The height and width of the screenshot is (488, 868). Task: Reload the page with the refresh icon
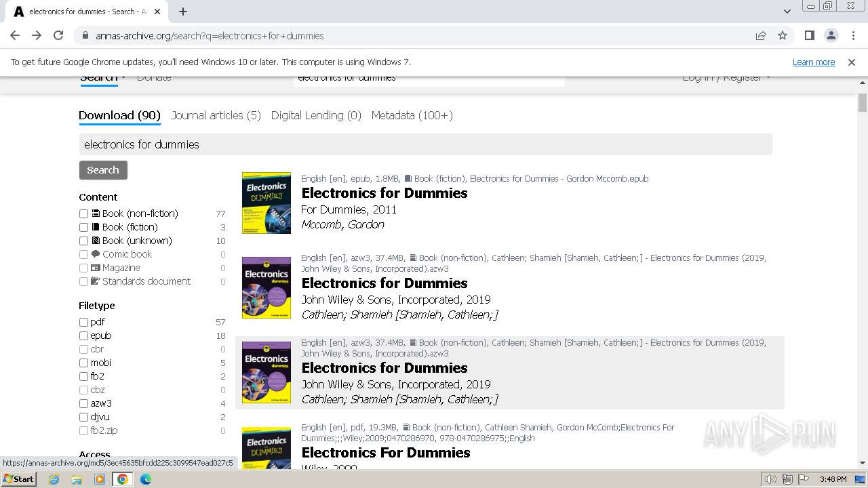click(x=58, y=35)
